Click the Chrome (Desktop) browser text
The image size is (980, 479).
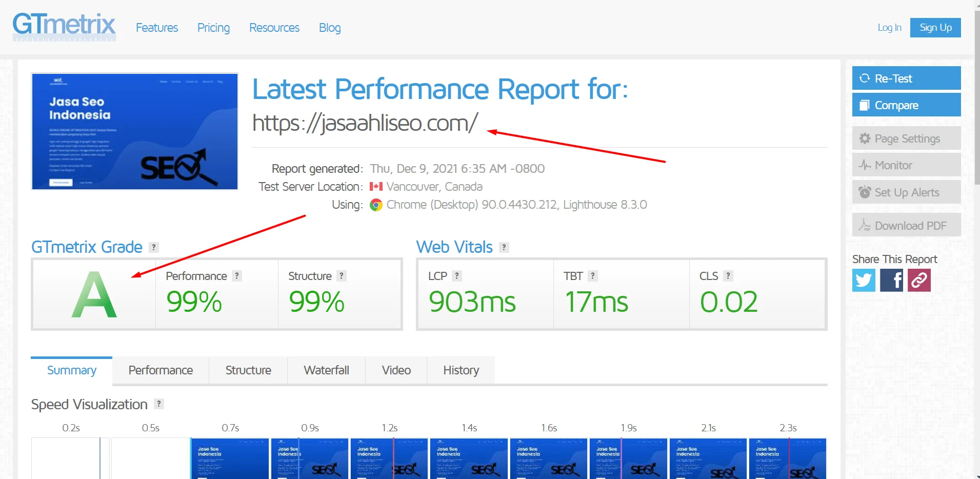point(432,205)
